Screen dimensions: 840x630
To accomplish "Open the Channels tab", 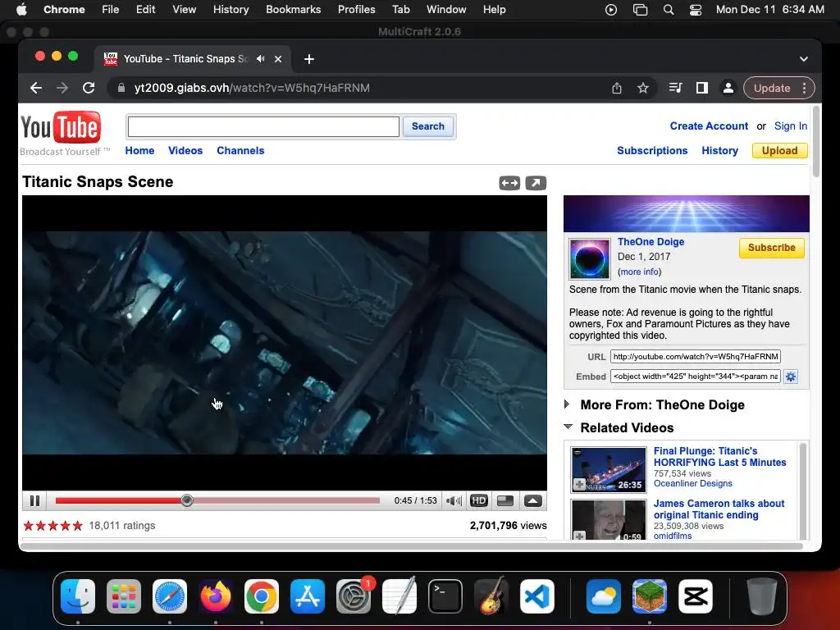I will pos(240,151).
